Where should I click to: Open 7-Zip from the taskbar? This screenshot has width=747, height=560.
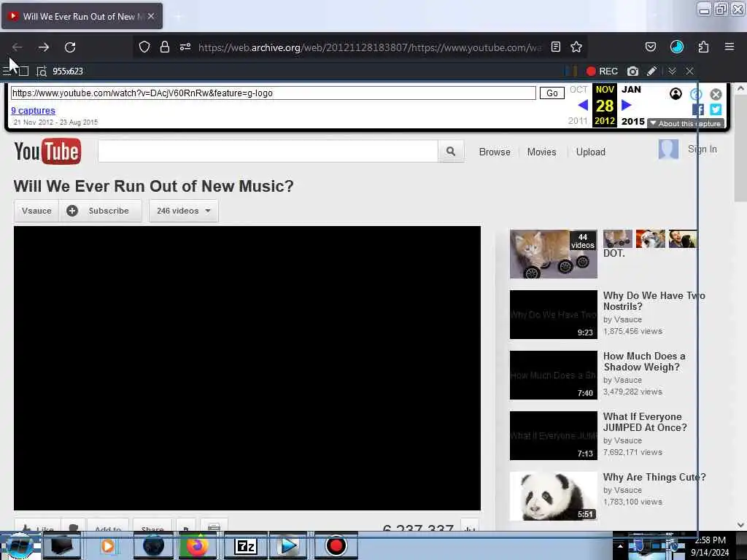(x=245, y=545)
